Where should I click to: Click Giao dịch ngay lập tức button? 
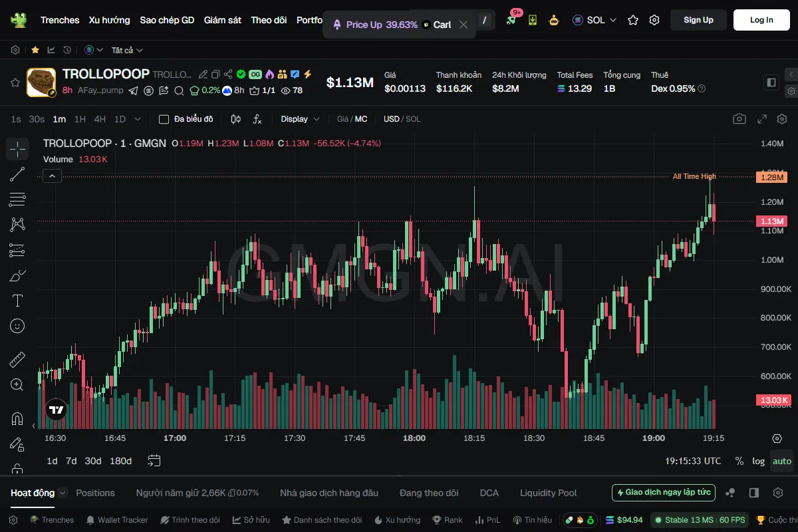point(664,493)
